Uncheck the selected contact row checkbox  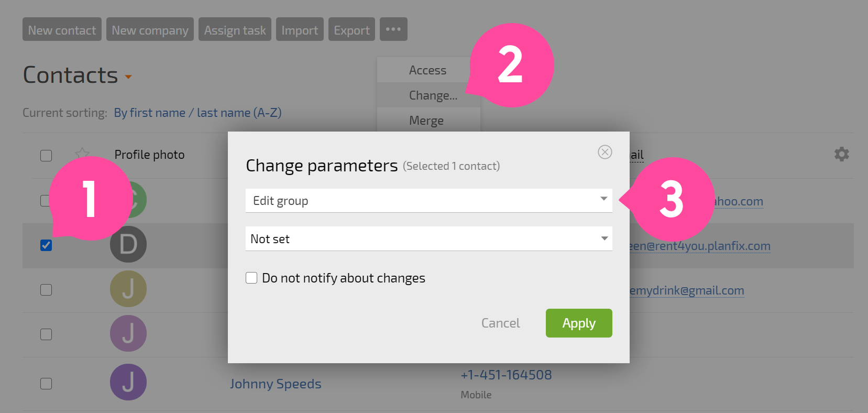click(x=46, y=245)
